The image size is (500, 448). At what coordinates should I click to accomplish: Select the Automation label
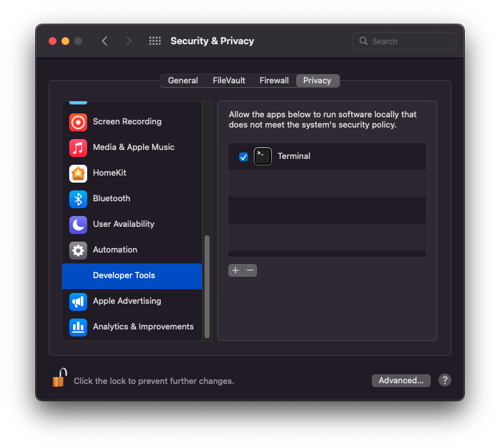115,249
